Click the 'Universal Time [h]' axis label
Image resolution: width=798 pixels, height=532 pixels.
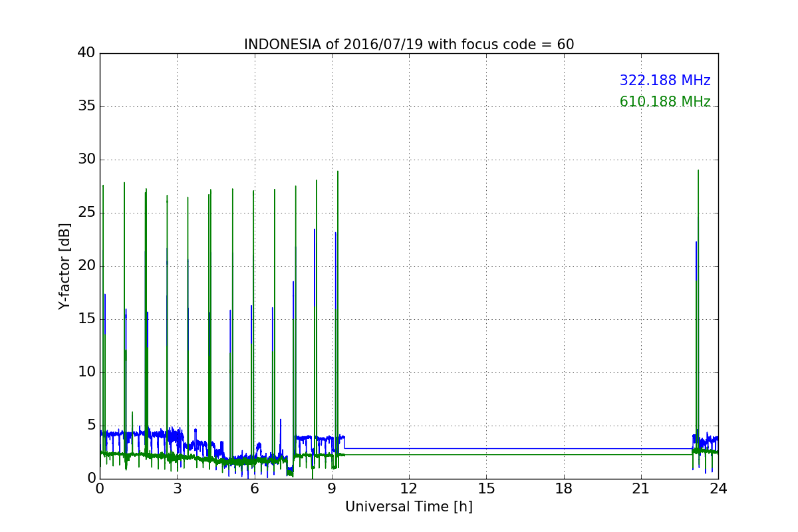click(409, 507)
